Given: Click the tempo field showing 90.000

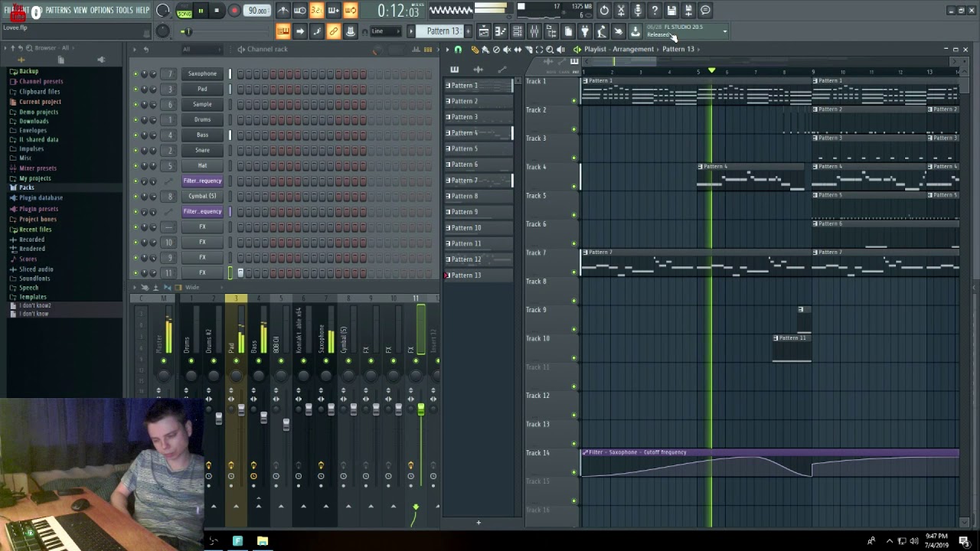Looking at the screenshot, I should (258, 11).
